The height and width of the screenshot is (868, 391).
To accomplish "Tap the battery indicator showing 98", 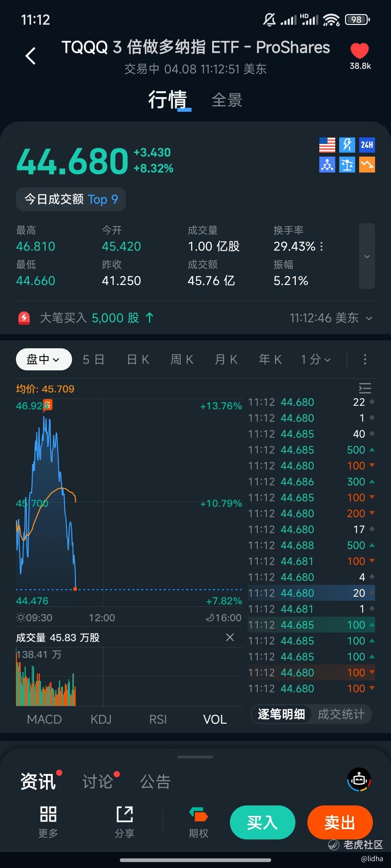I will (358, 20).
